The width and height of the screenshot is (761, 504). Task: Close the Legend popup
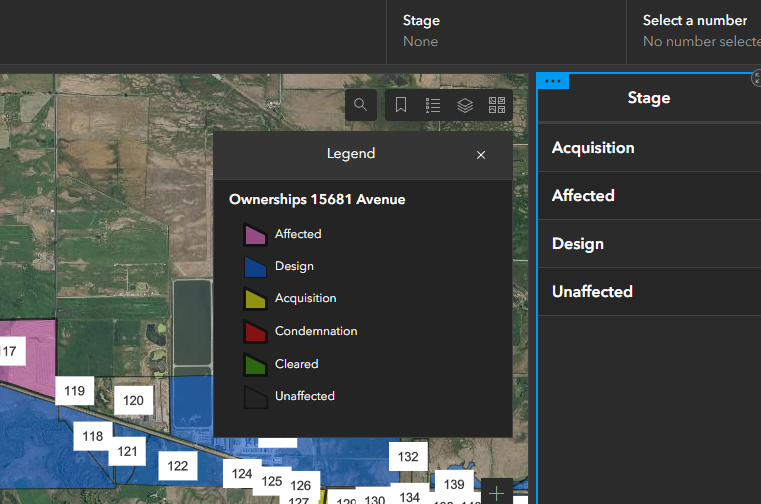pos(481,155)
